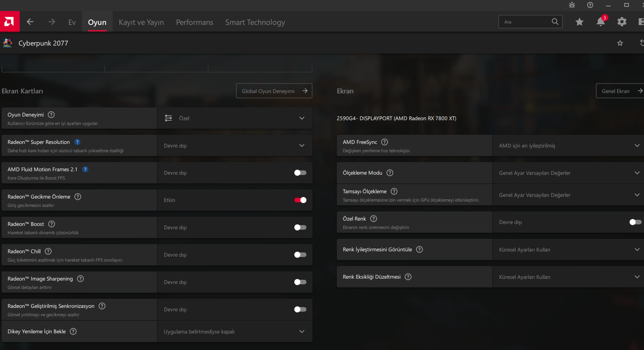Click the display name 2590G4- DISPLAYPORT text
The height and width of the screenshot is (350, 644).
click(396, 118)
